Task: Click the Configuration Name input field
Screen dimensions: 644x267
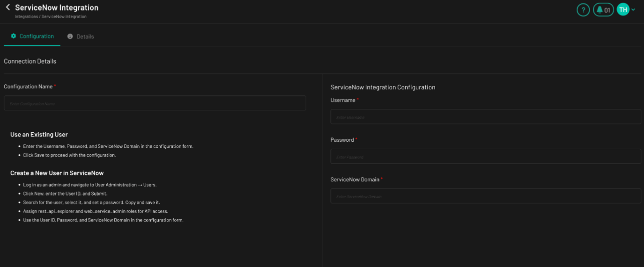Action: click(155, 103)
